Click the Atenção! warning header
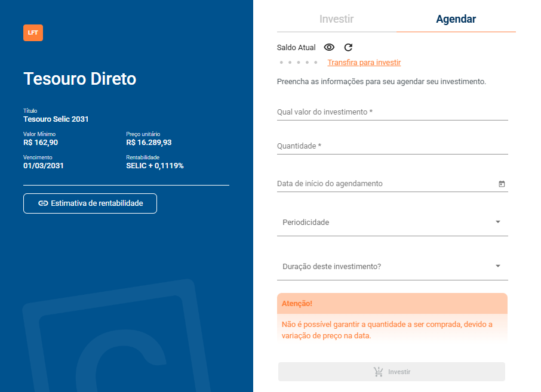This screenshot has width=541, height=392. coord(392,304)
